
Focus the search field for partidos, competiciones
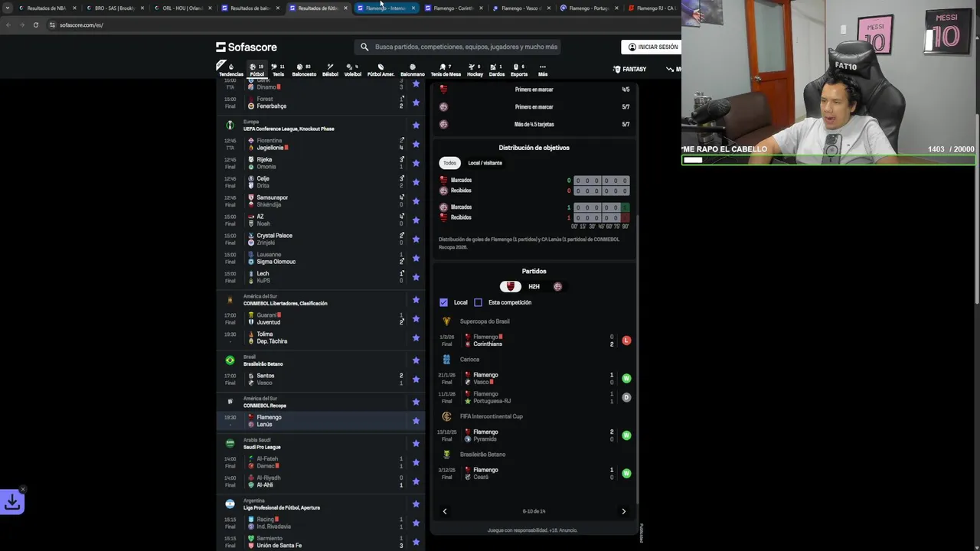coord(459,47)
